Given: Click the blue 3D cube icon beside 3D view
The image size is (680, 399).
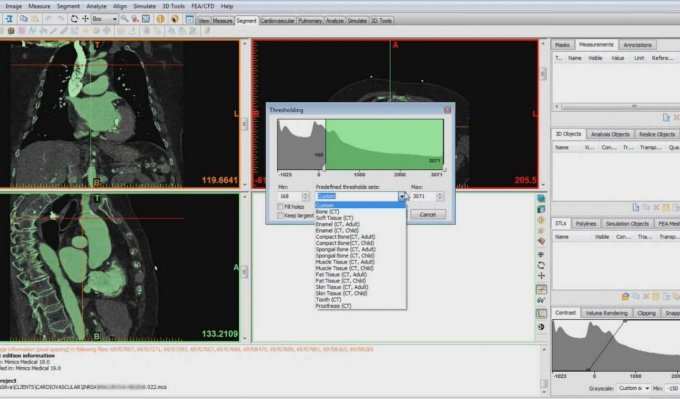Looking at the screenshot, I should (541, 199).
